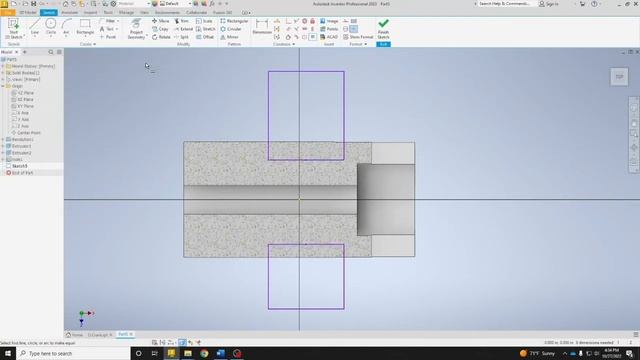This screenshot has width=640, height=360.
Task: Expand the Revolution1 feature
Action: [x=3, y=140]
